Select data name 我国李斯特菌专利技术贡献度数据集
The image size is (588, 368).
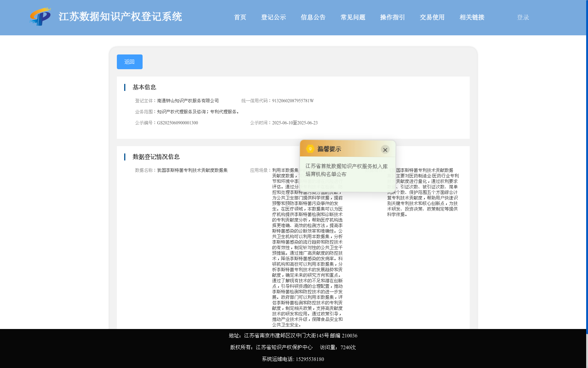coord(192,170)
